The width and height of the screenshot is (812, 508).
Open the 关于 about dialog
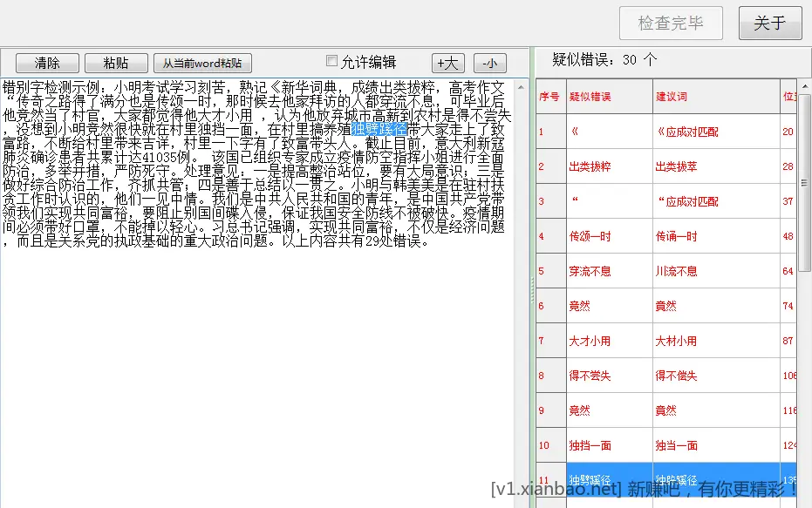tap(769, 24)
